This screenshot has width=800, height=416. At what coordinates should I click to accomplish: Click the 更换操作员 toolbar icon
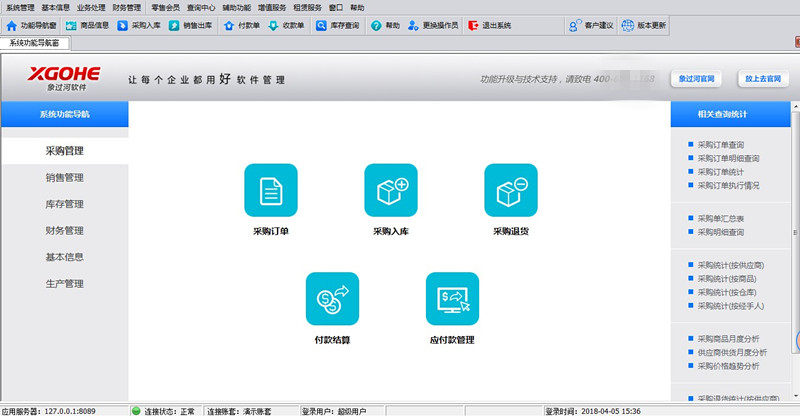pos(413,26)
